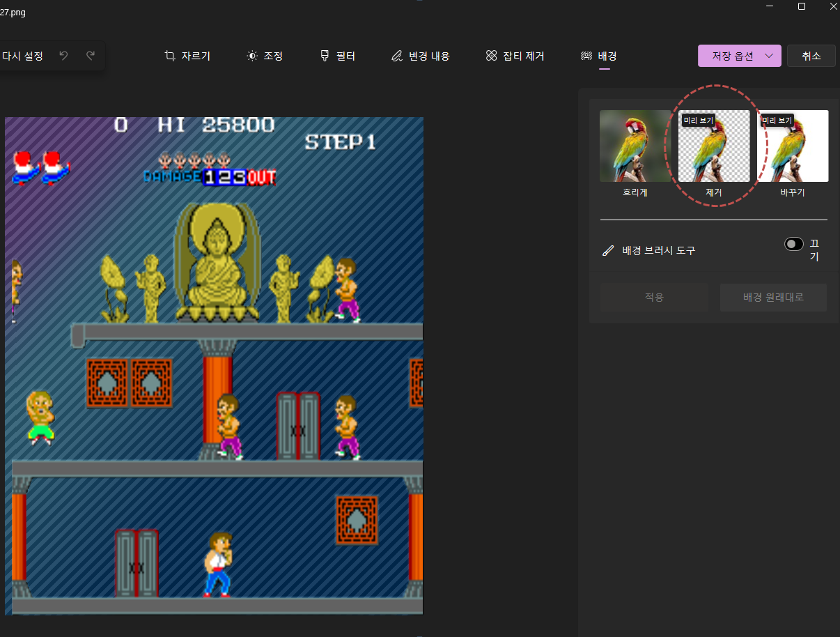Click the undo arrow icon

pos(63,56)
